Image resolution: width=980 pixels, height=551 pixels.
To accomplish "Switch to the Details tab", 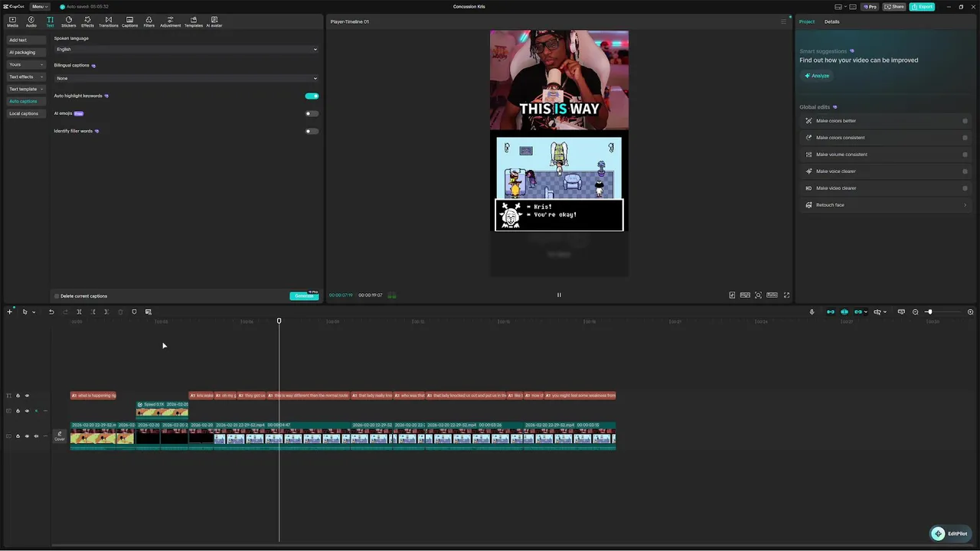I will [831, 21].
